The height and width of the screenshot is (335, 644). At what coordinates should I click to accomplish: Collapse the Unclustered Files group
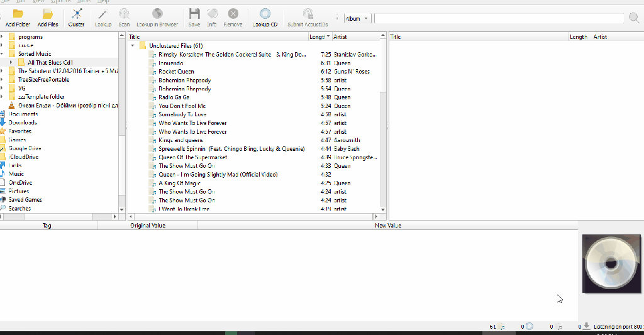133,46
